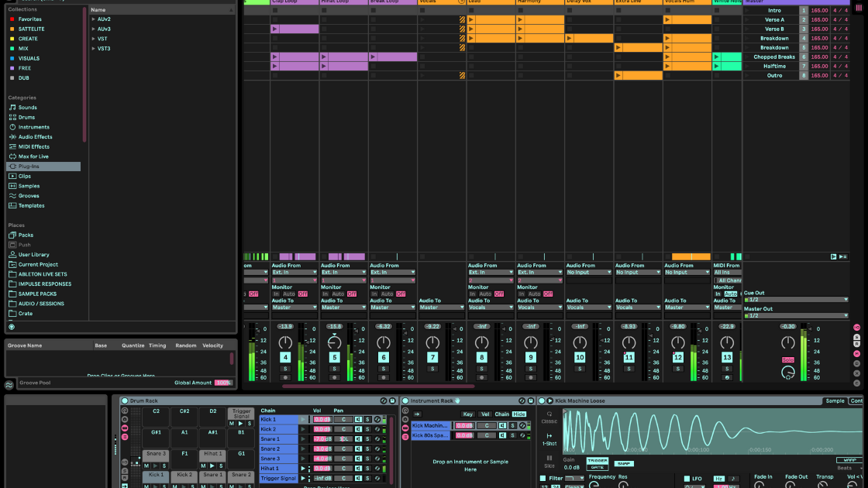868x488 pixels.
Task: Toggle track 4 activator button
Action: [285, 357]
